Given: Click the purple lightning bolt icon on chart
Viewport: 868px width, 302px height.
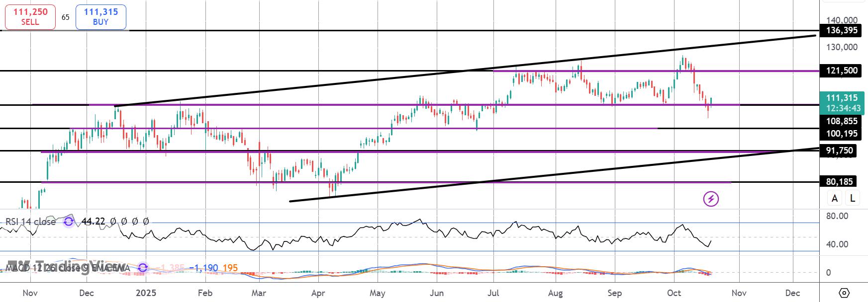Looking at the screenshot, I should [x=711, y=199].
